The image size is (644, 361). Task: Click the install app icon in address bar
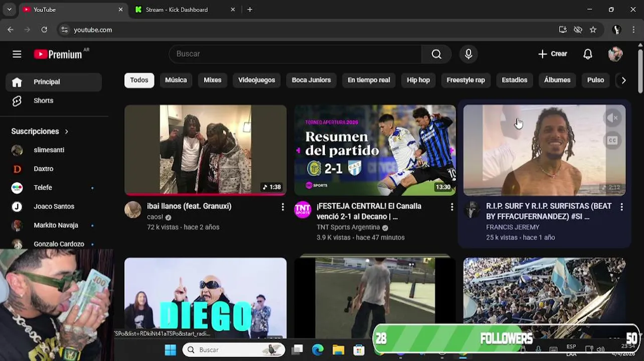click(x=563, y=30)
